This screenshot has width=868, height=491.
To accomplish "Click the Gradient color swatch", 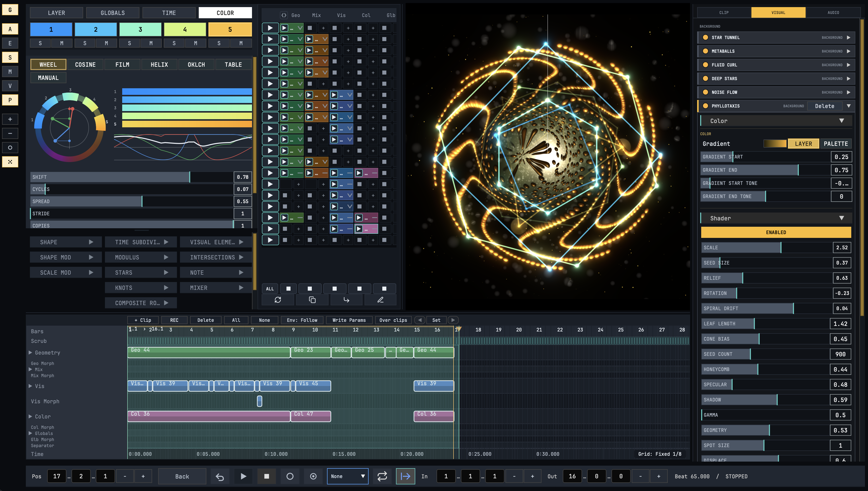I will pyautogui.click(x=775, y=144).
